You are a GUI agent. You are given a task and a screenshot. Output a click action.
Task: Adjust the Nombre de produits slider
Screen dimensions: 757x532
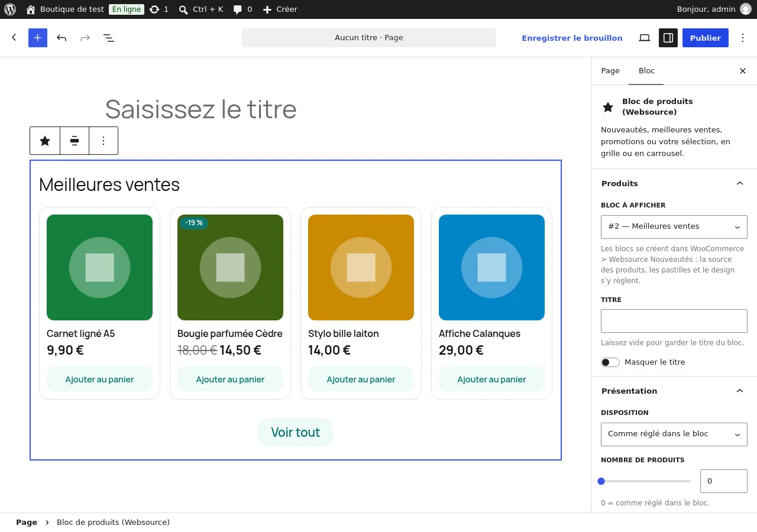click(x=646, y=481)
